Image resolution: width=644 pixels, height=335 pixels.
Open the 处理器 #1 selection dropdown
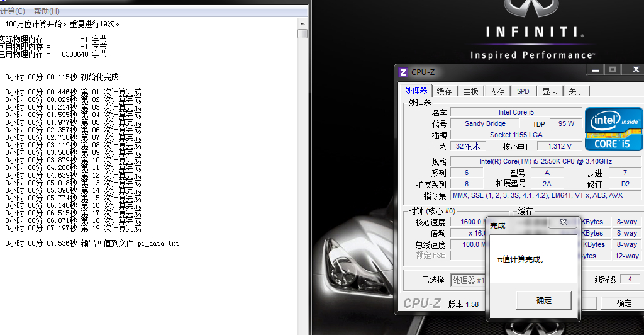pos(468,280)
